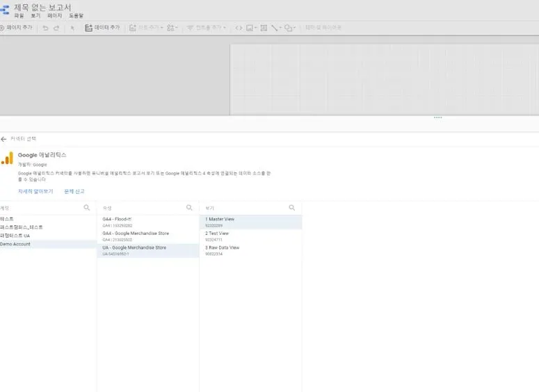Click the back arrow beside connector selection
539x392 pixels.
point(3,139)
